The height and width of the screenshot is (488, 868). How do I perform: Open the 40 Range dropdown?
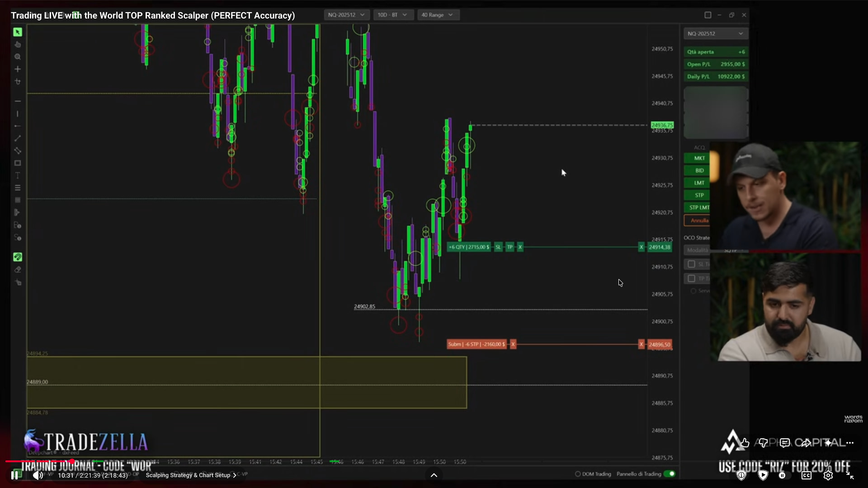438,15
